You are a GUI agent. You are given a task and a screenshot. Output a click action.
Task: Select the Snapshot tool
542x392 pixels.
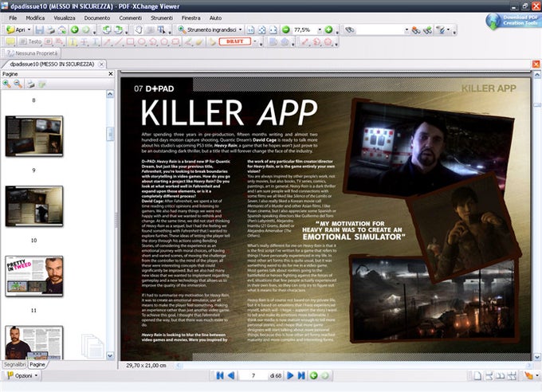(150, 30)
